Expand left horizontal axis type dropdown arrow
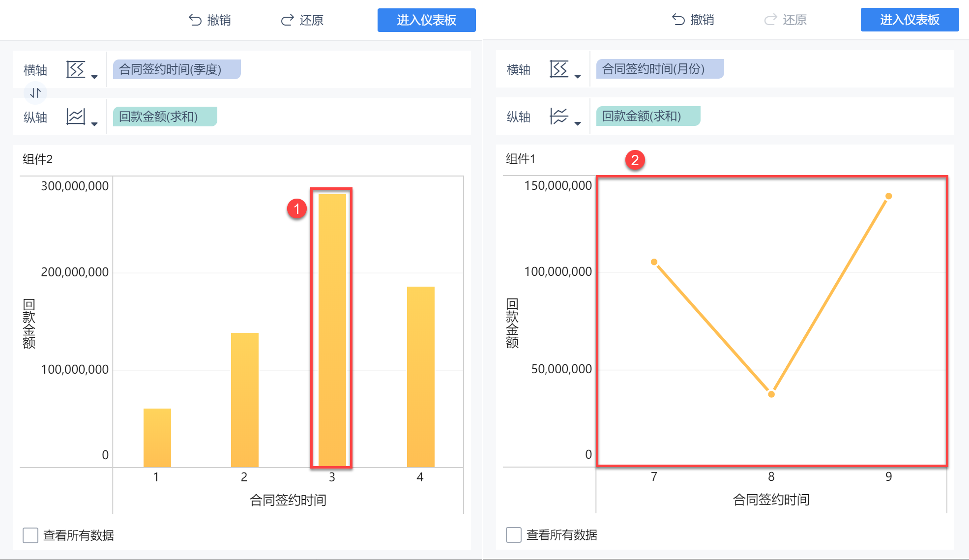 (94, 77)
